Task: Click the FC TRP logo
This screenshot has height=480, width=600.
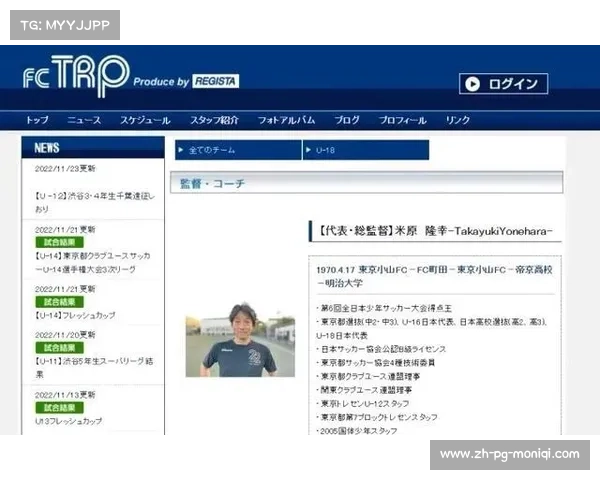Action: tap(76, 76)
